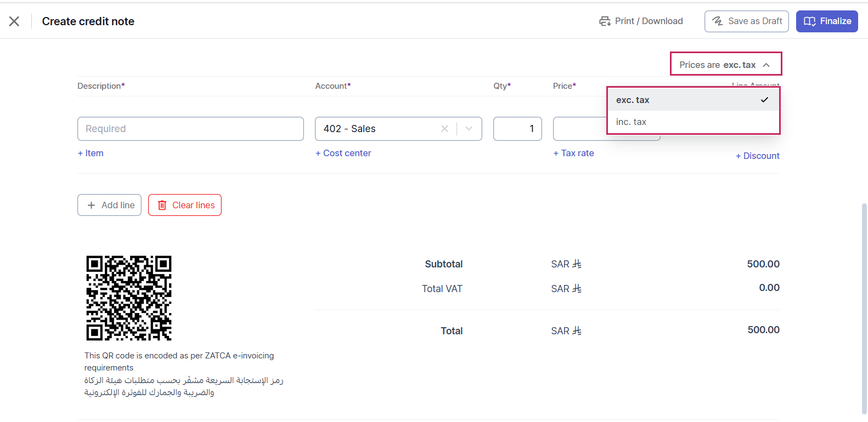Viewport: 868px width, 422px height.
Task: Click the Qty input field
Action: [x=517, y=129]
